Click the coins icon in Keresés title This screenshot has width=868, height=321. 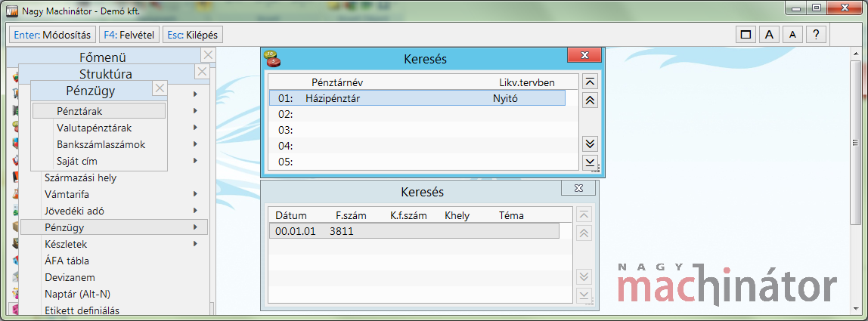[x=271, y=57]
